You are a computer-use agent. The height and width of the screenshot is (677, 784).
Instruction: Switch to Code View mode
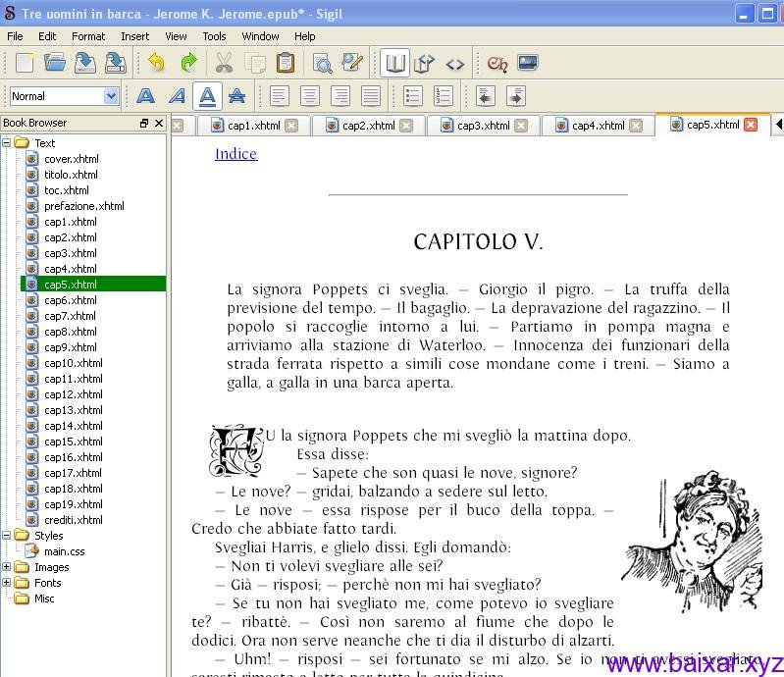pos(454,63)
